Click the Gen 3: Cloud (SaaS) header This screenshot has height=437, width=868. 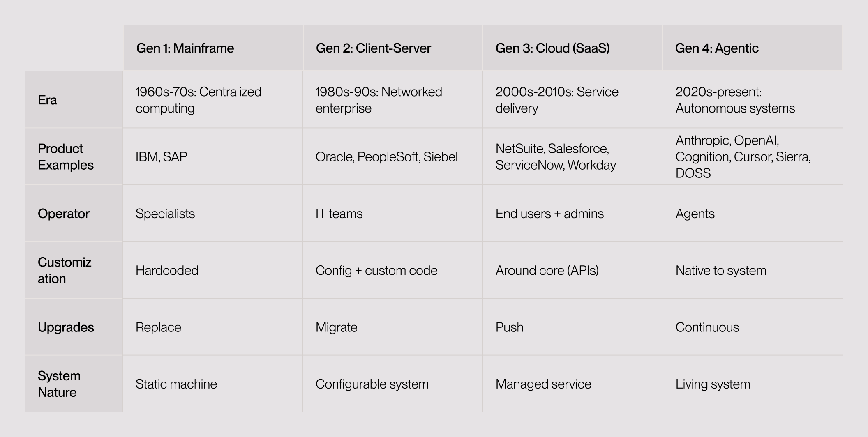click(x=552, y=48)
